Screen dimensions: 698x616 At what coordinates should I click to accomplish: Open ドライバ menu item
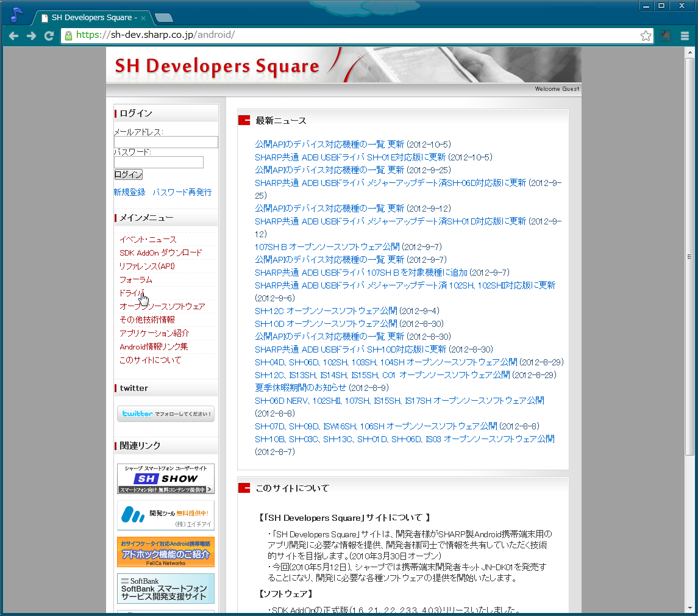132,293
